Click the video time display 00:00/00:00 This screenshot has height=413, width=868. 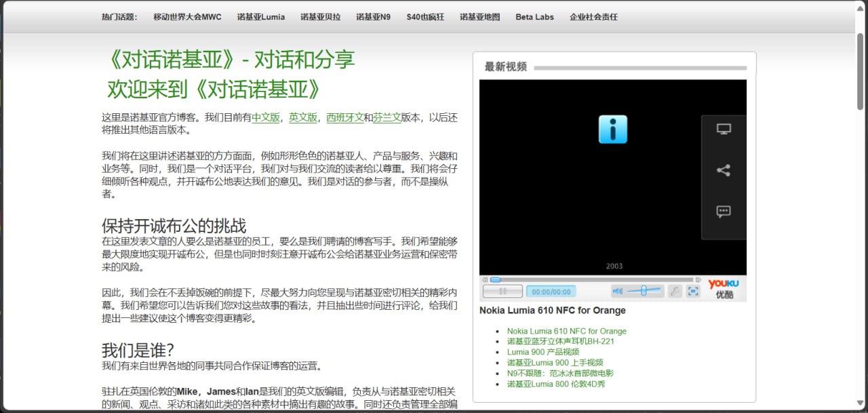551,292
